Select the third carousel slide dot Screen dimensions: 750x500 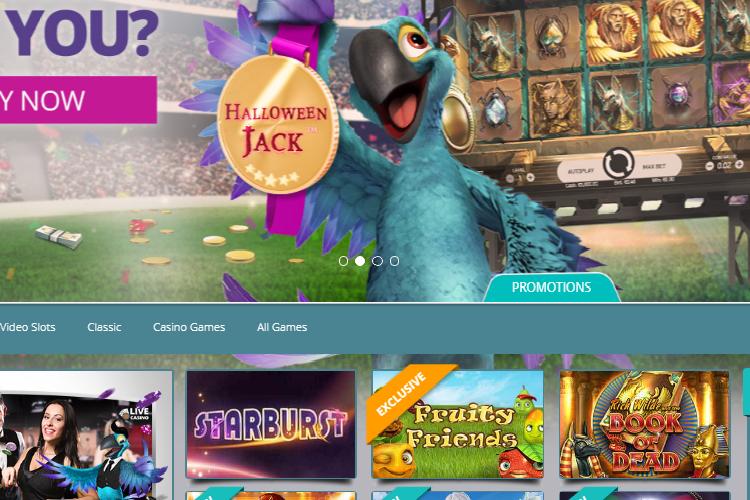pyautogui.click(x=377, y=261)
